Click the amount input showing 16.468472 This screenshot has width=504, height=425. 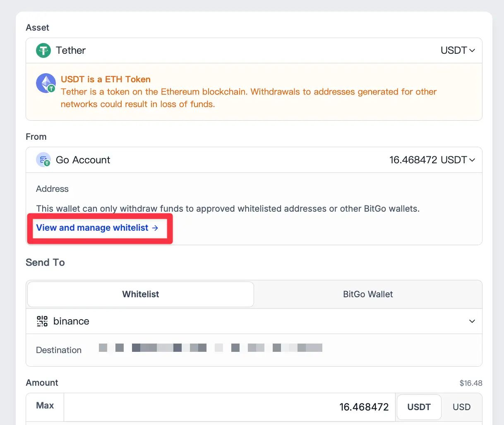click(364, 407)
